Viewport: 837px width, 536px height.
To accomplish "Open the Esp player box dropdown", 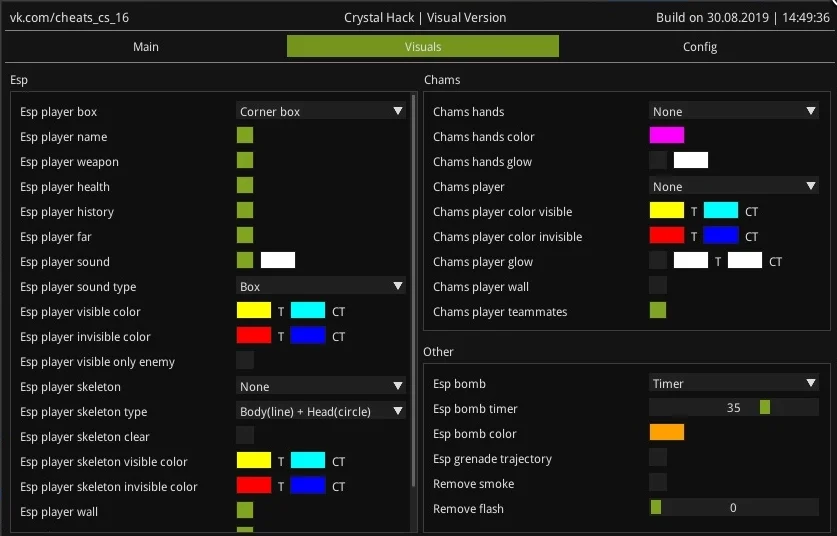I will [321, 112].
